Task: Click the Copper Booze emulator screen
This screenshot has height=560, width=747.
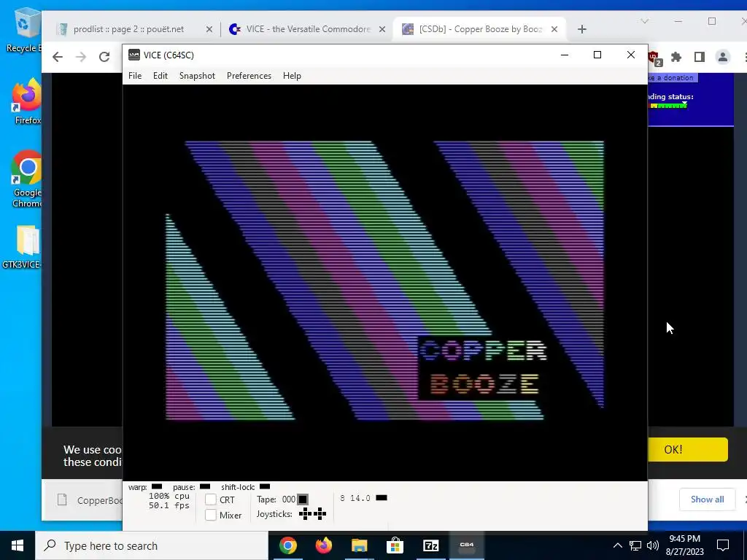Action: pos(385,282)
